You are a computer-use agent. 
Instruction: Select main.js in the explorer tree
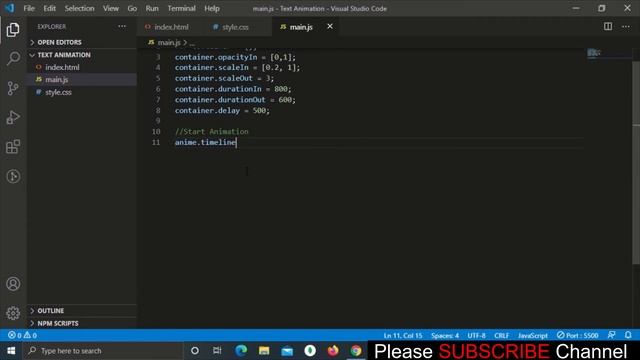pyautogui.click(x=82, y=80)
